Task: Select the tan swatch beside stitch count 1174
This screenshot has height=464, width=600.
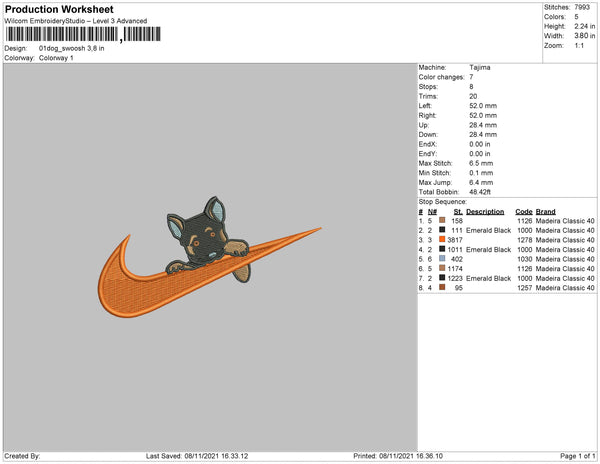Action: (x=442, y=268)
